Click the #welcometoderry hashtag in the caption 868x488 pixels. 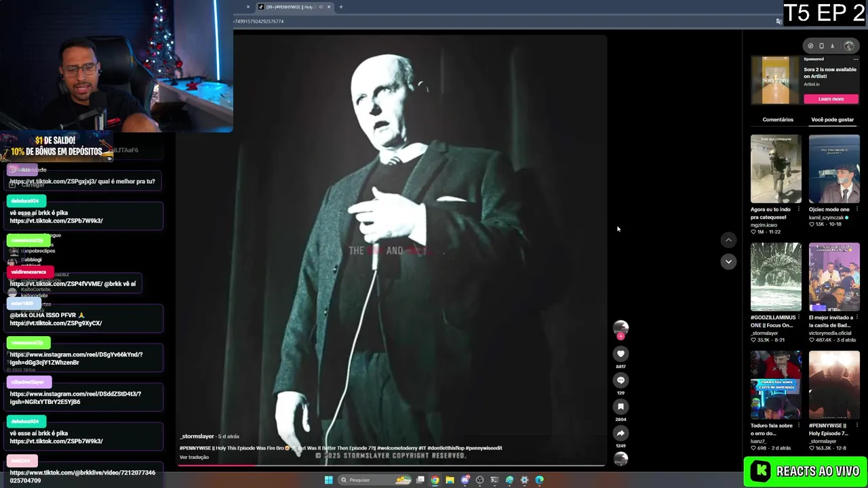396,448
